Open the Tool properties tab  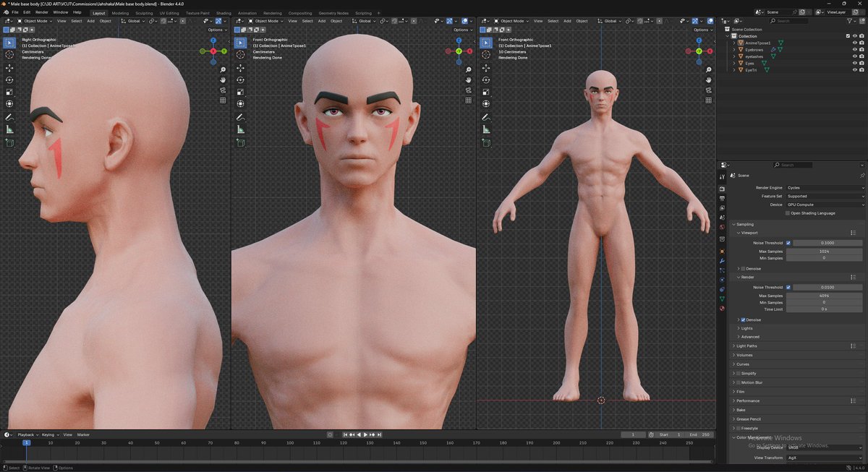722,177
